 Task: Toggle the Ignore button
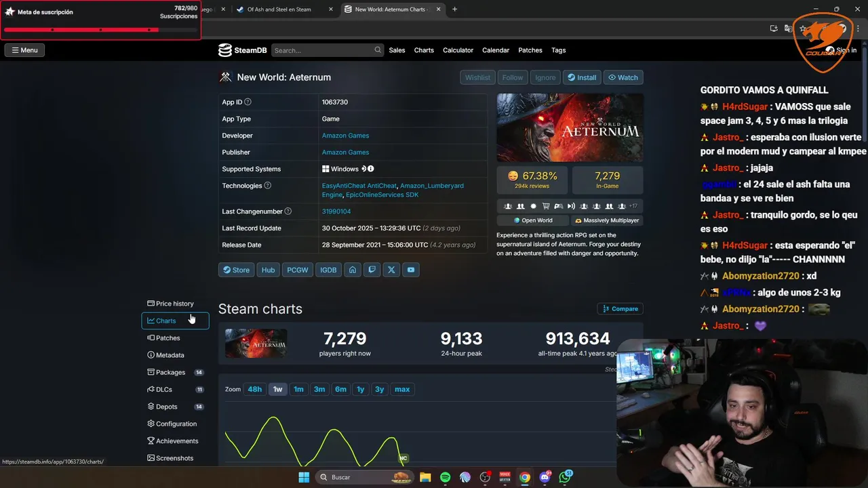545,77
